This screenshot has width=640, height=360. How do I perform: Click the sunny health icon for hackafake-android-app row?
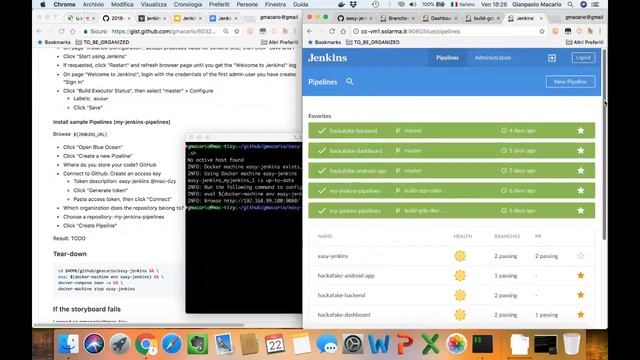tap(460, 276)
